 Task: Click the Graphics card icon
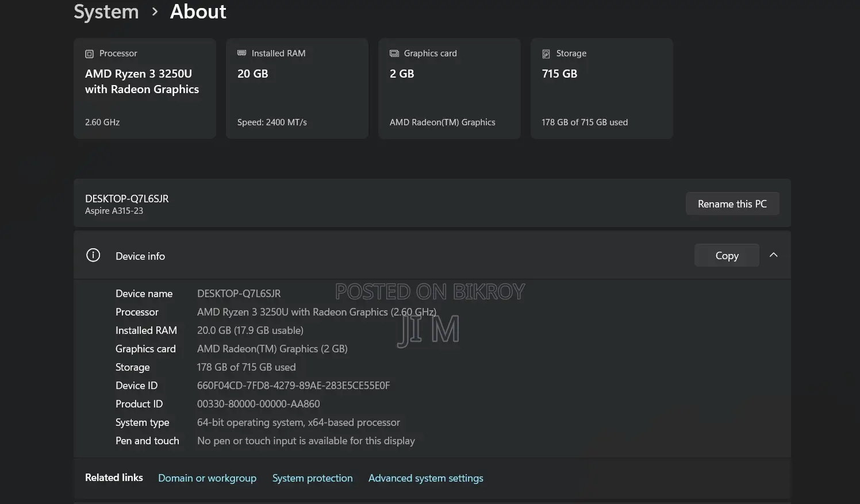click(394, 53)
